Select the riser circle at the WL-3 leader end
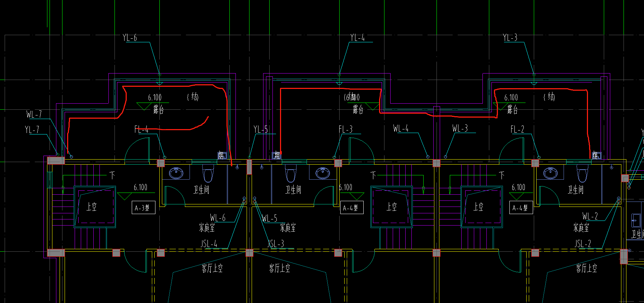This screenshot has width=644, height=303. click(x=445, y=157)
